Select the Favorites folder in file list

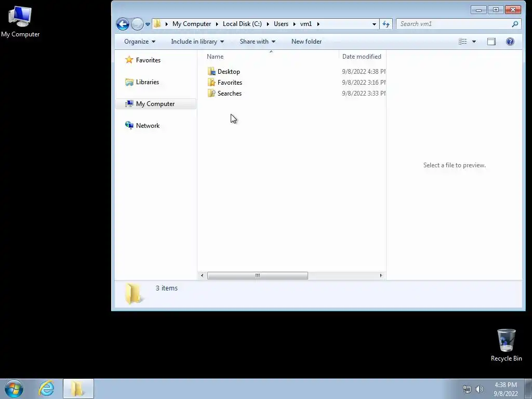point(230,83)
